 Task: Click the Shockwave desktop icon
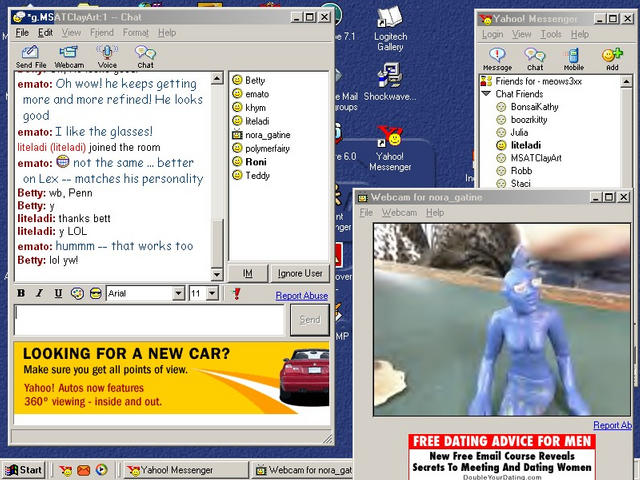coord(390,82)
